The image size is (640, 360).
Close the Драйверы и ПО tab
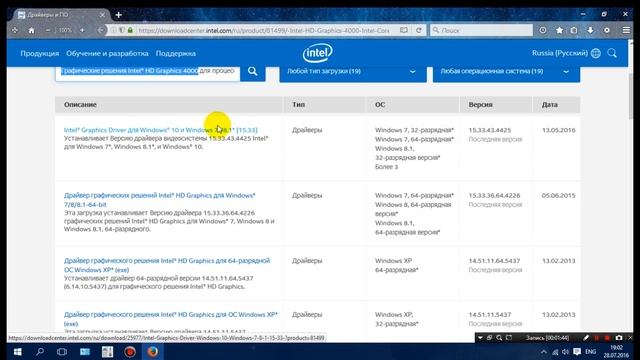[x=102, y=15]
